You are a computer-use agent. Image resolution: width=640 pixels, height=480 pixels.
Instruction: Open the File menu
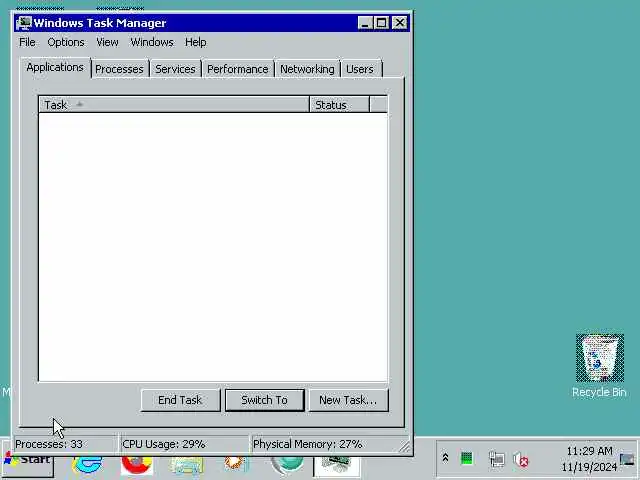27,42
